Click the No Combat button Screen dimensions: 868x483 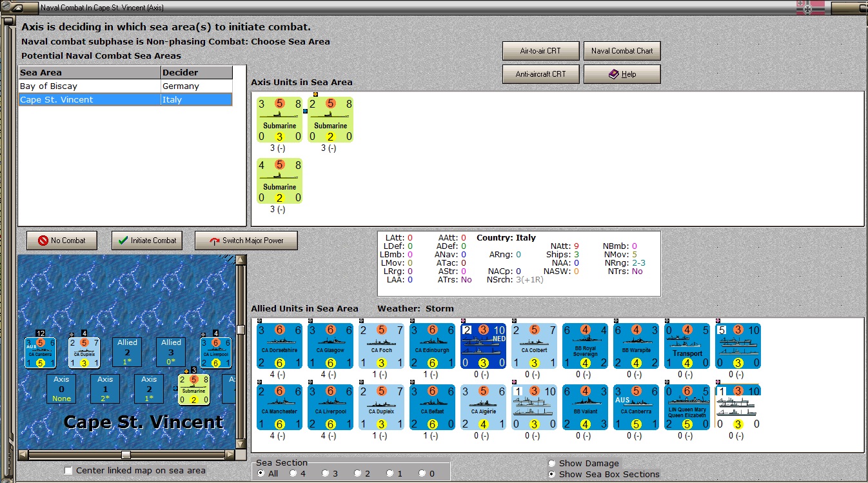[x=62, y=241]
